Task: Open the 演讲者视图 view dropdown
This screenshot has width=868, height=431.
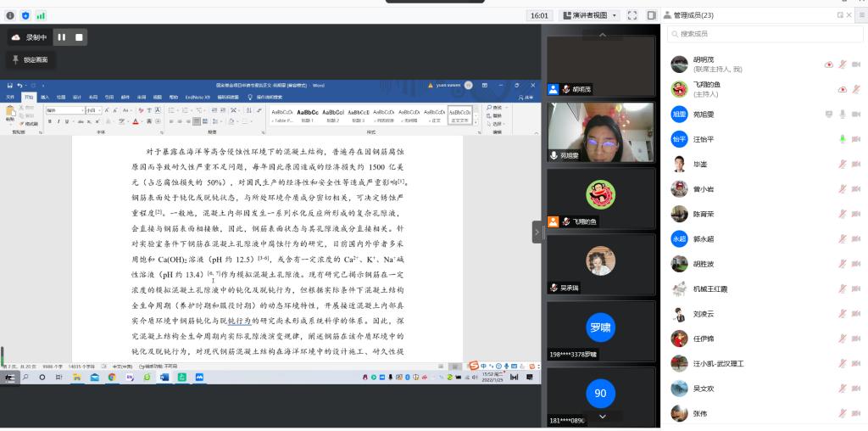Action: (590, 15)
